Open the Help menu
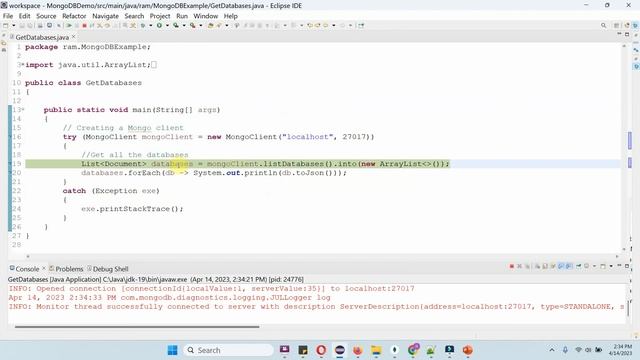The height and width of the screenshot is (360, 640). (x=231, y=16)
